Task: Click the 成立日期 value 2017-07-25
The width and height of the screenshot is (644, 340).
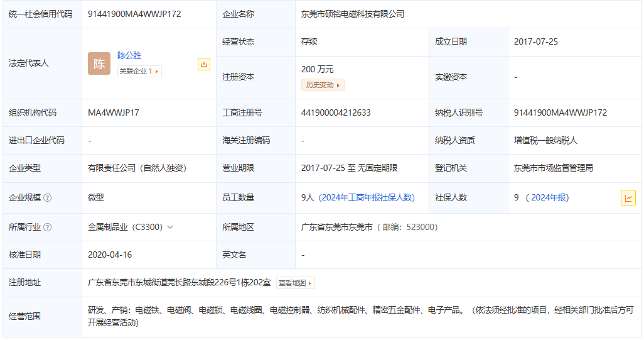Action: (x=535, y=42)
